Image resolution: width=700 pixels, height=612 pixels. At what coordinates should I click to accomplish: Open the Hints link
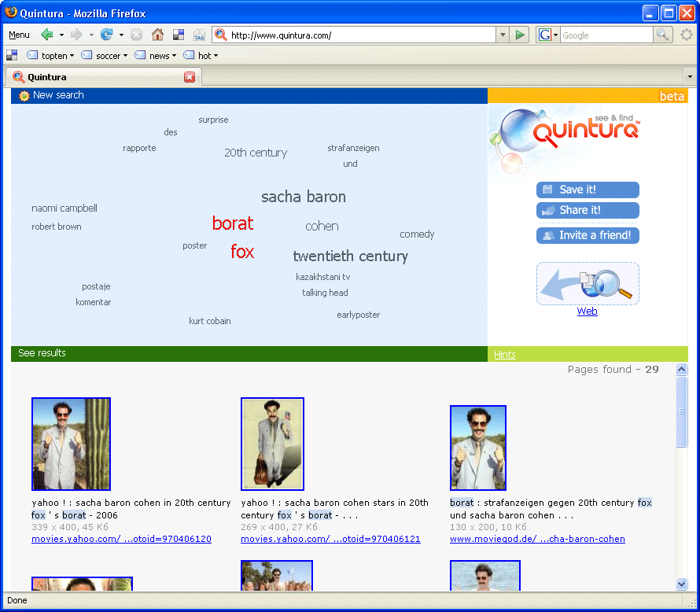pos(505,355)
